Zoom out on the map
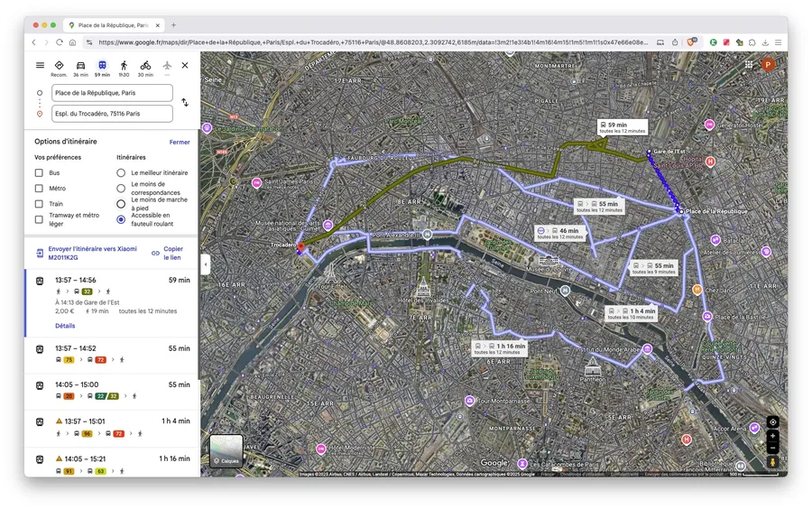 pyautogui.click(x=772, y=448)
